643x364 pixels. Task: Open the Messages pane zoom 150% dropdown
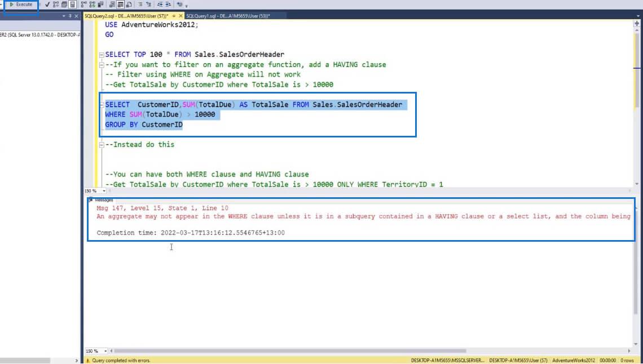coord(105,351)
